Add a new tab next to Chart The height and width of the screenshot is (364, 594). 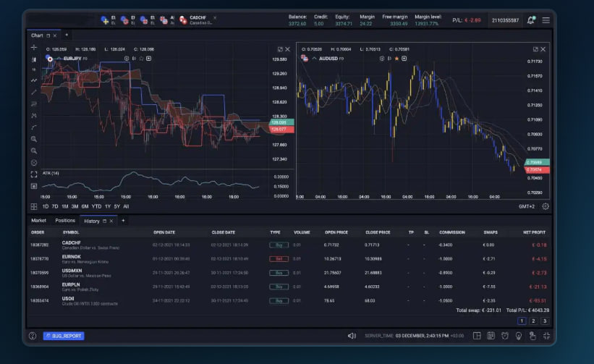tap(67, 35)
